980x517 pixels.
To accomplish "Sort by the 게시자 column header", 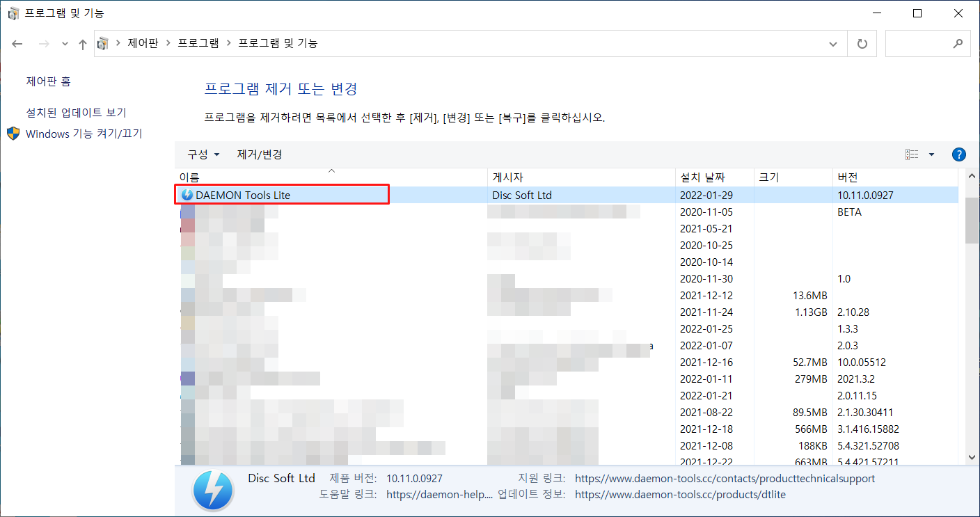I will (x=581, y=177).
